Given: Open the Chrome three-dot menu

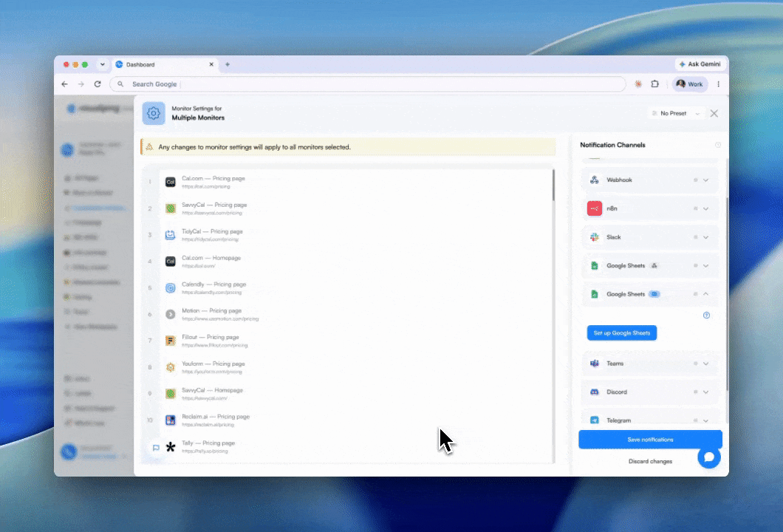Looking at the screenshot, I should tap(719, 84).
